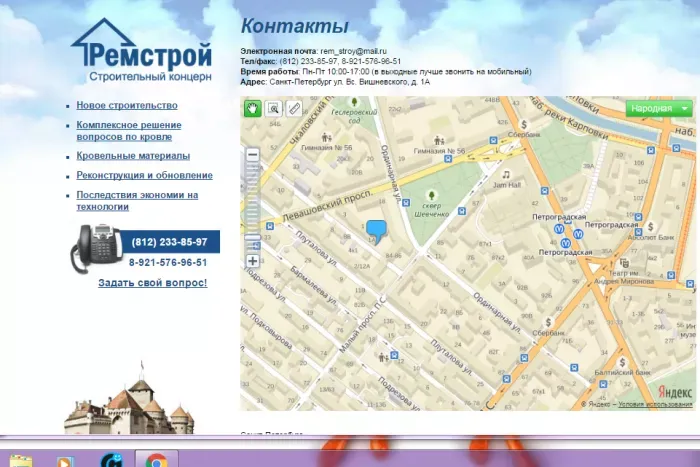Click the Балтийский банк dollar icon
The height and width of the screenshot is (467, 700).
pyautogui.click(x=622, y=362)
